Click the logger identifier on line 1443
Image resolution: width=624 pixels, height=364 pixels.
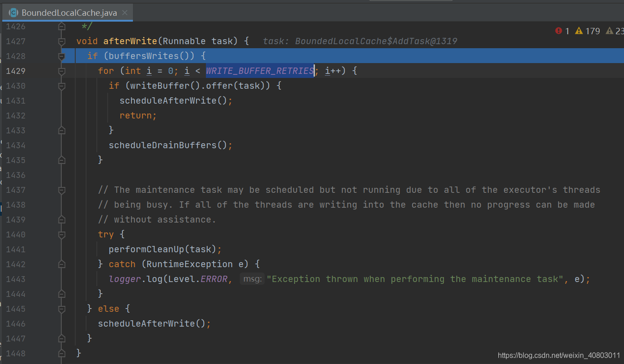tap(125, 279)
